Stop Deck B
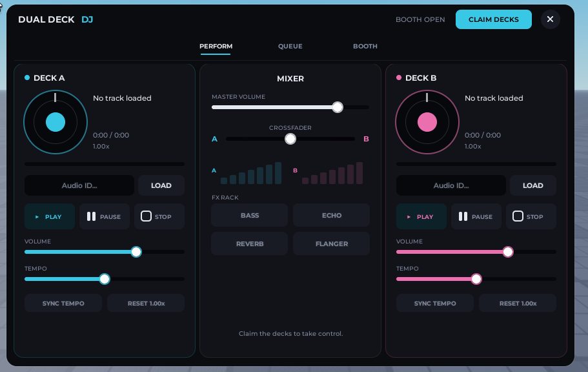The height and width of the screenshot is (372, 588). [x=531, y=216]
